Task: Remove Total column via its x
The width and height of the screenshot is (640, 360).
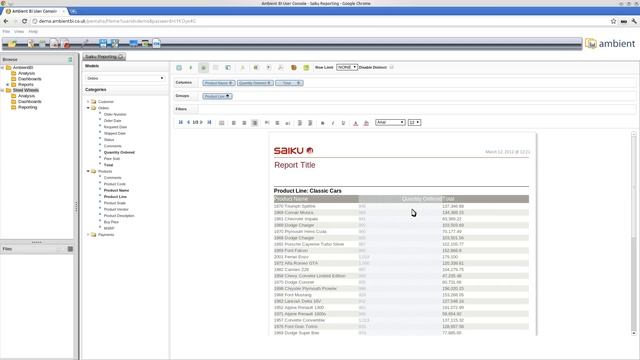Action: click(x=299, y=83)
